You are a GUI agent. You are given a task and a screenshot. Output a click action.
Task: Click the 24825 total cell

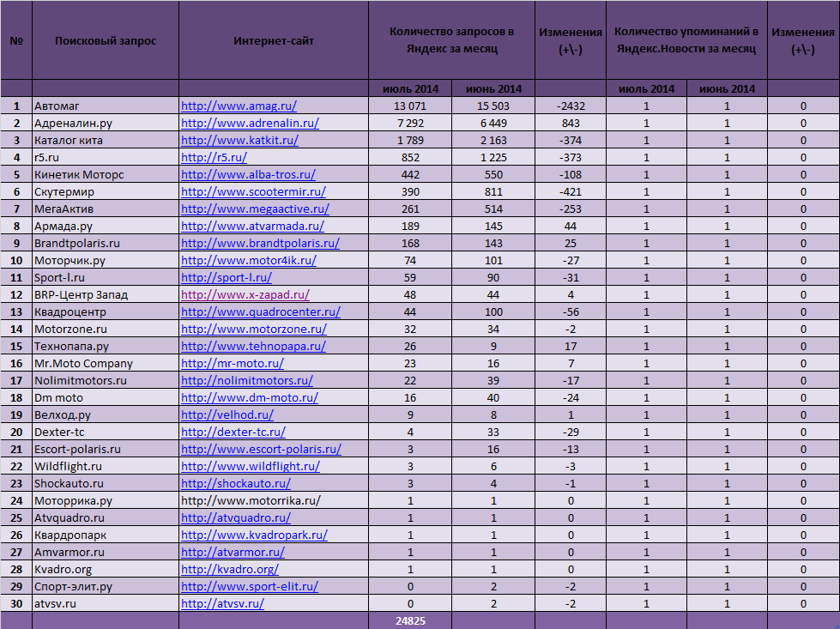pos(410,621)
